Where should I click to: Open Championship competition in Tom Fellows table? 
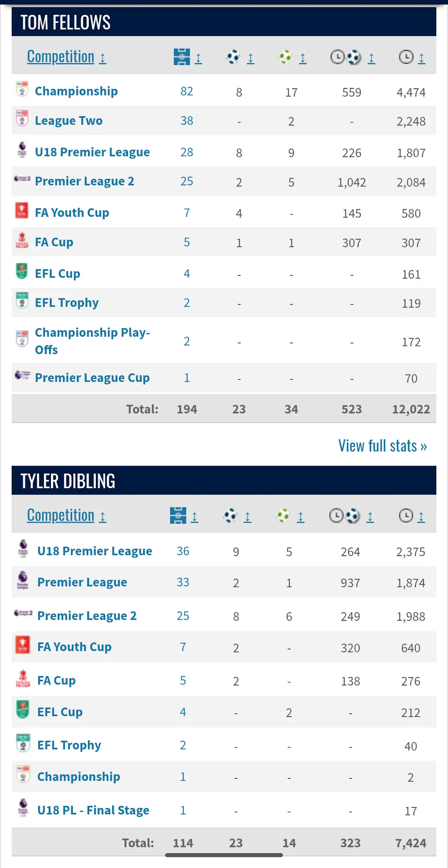(x=76, y=91)
